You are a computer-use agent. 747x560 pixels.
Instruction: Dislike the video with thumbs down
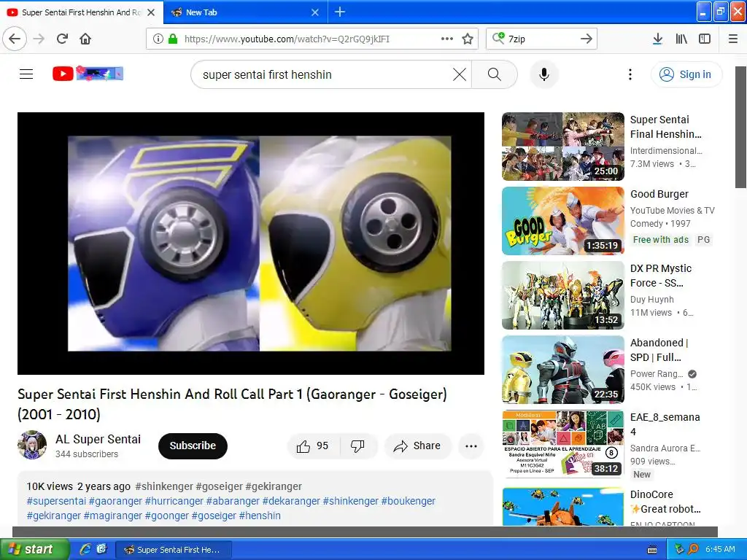click(x=357, y=446)
